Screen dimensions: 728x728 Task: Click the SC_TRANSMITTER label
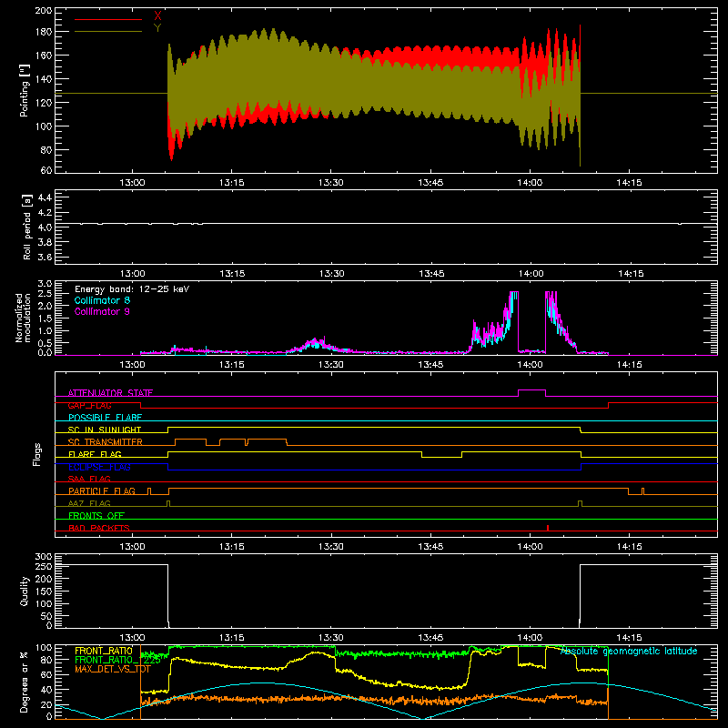tap(106, 442)
